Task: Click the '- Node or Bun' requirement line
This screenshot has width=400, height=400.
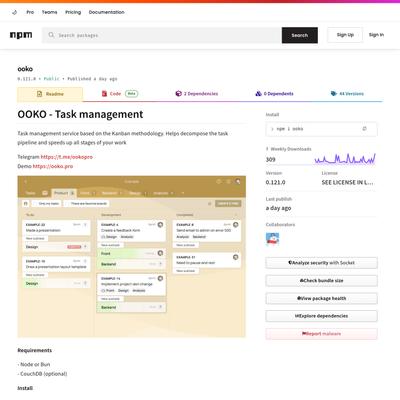Action: click(x=34, y=364)
